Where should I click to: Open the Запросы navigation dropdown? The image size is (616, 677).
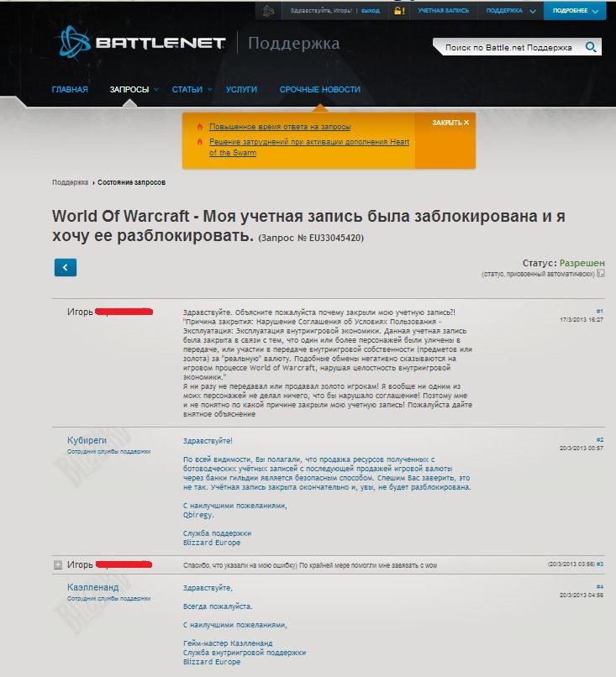click(x=134, y=89)
